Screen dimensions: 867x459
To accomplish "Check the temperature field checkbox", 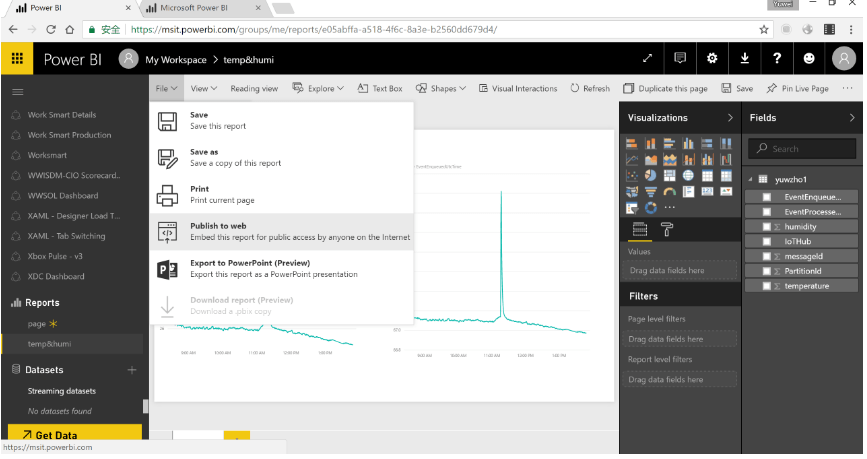I will tap(767, 286).
